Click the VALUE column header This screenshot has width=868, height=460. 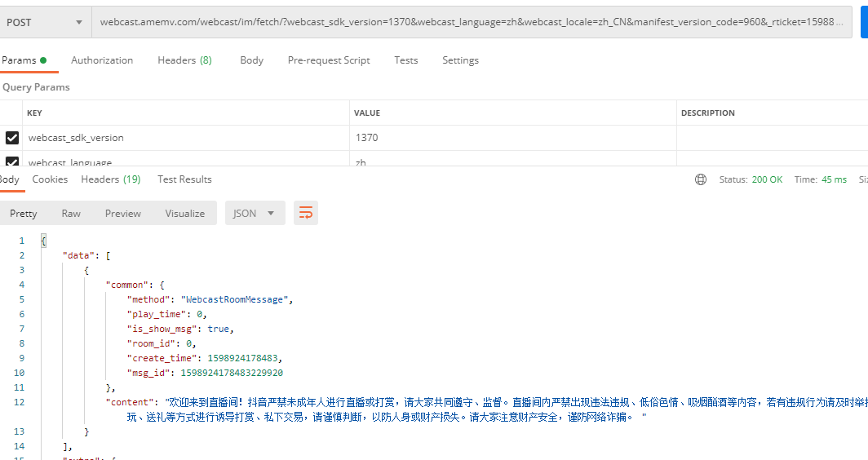click(x=367, y=113)
